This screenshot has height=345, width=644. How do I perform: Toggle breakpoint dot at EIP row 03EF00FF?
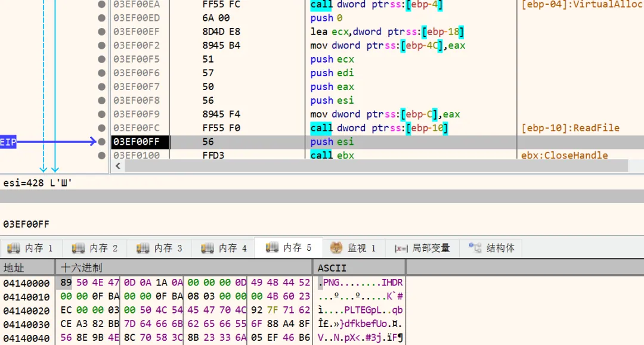[x=101, y=142]
